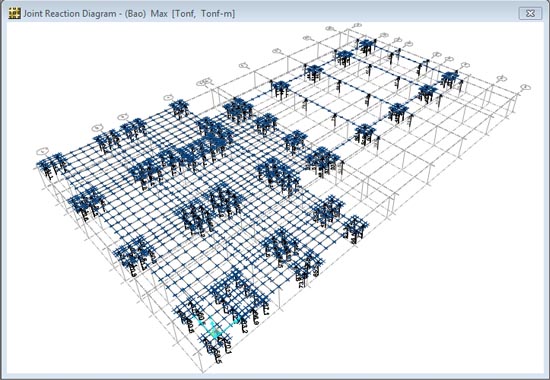Click the bottom corner of the gray grid frame

tap(203, 371)
